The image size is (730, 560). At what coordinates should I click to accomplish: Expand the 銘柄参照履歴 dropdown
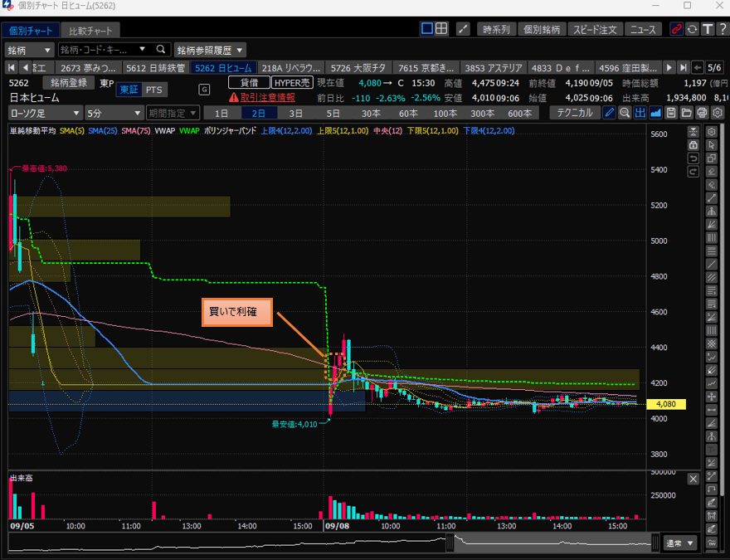tap(210, 50)
